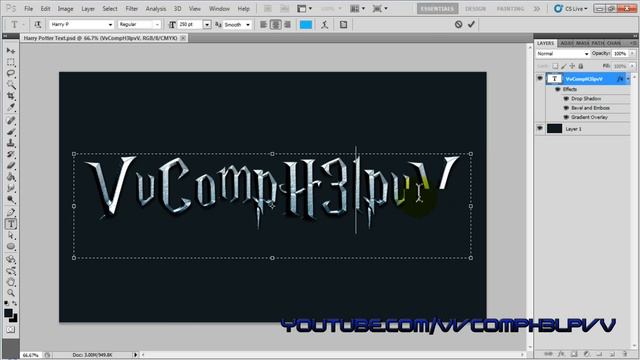
Task: Select the Eyedropper tool
Action: 11,108
